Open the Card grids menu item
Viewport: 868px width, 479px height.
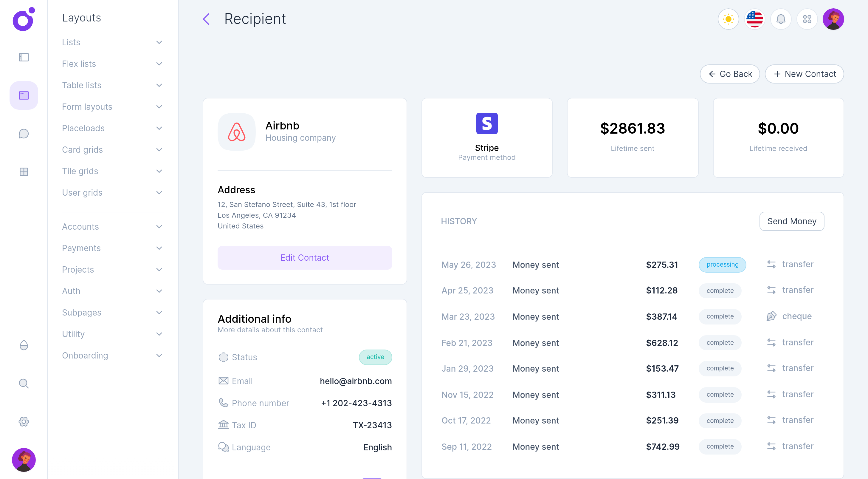pyautogui.click(x=112, y=150)
